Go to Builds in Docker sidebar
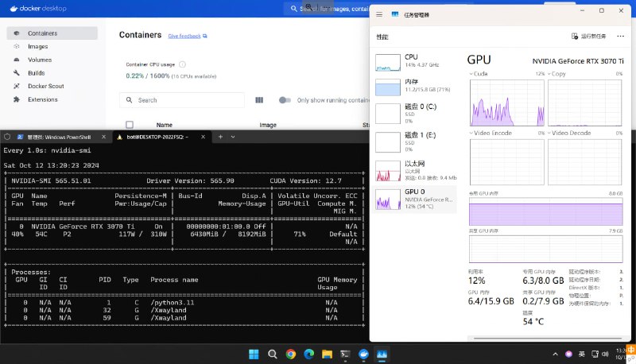Screen dimensions: 636x364 click(36, 73)
